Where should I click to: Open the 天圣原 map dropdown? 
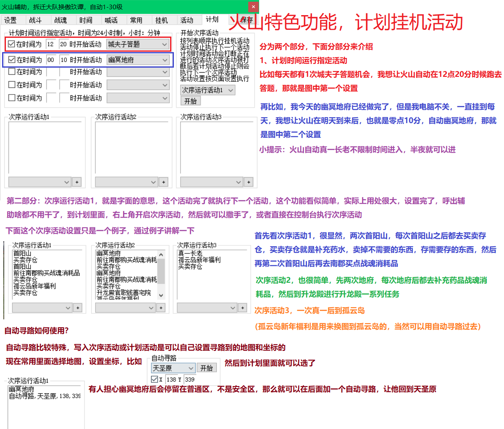[x=173, y=368]
